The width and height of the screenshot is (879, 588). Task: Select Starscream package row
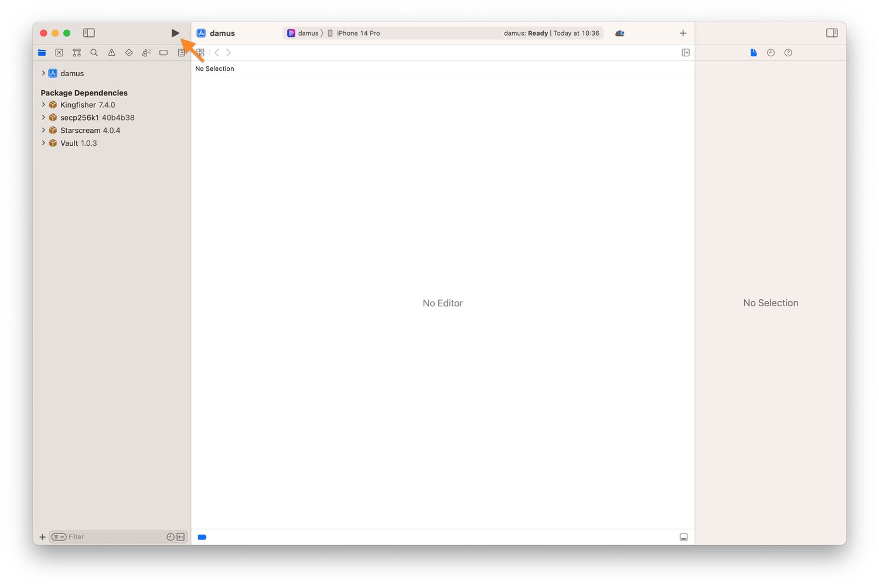click(x=111, y=131)
